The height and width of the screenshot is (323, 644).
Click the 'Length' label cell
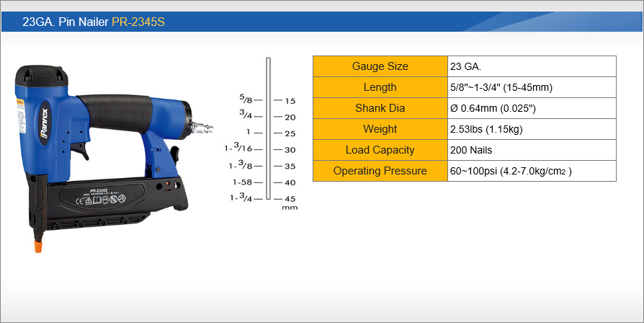[380, 87]
